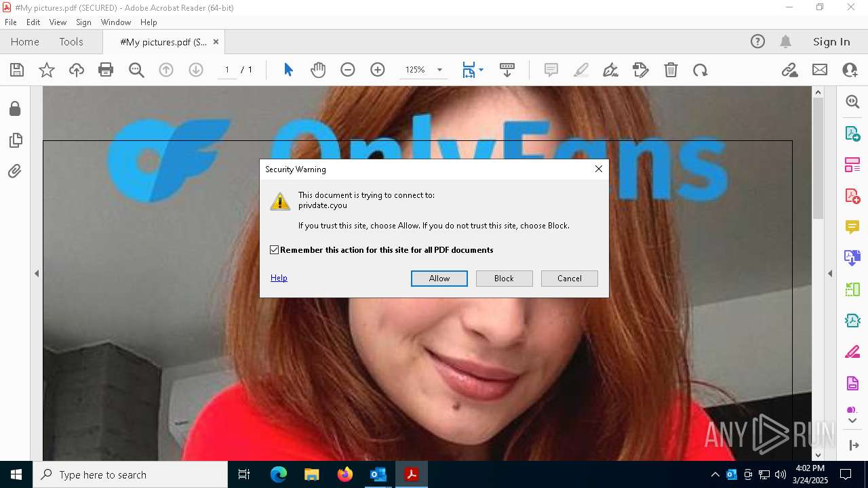Open the Help menu
868x488 pixels.
(x=149, y=22)
